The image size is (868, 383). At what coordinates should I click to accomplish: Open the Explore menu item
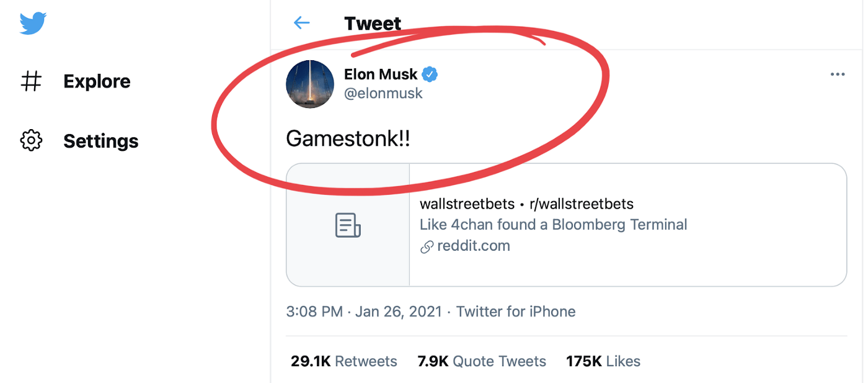97,81
